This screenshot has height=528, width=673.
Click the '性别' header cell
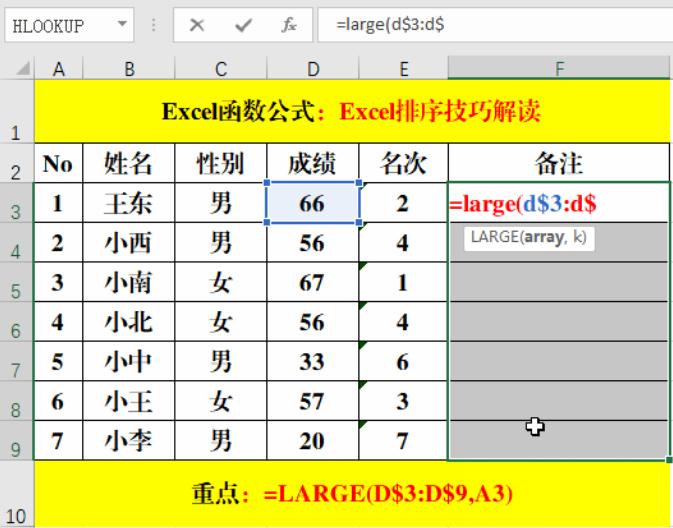click(x=221, y=163)
